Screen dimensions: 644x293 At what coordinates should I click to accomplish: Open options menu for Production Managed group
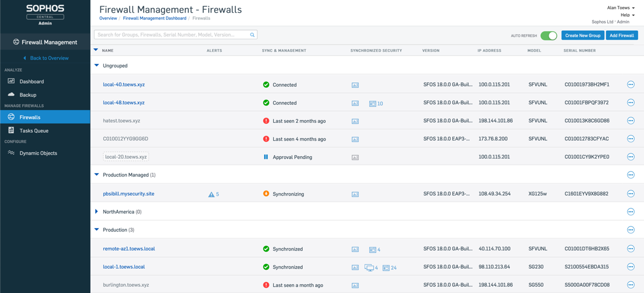pyautogui.click(x=630, y=175)
